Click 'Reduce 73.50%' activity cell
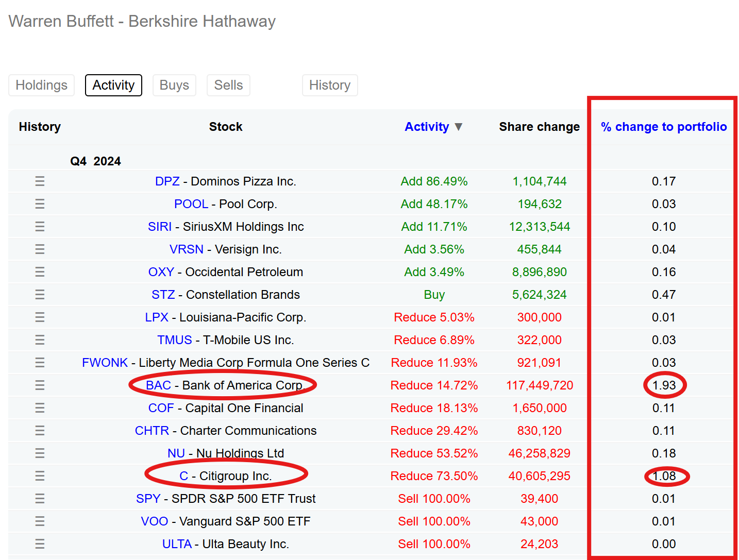The image size is (739, 560). 434,476
